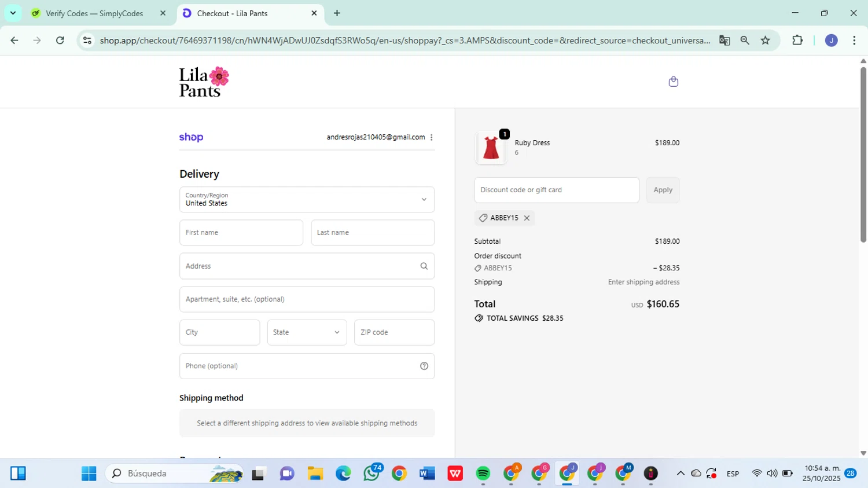Focus the Discount code or gift card field

(557, 190)
